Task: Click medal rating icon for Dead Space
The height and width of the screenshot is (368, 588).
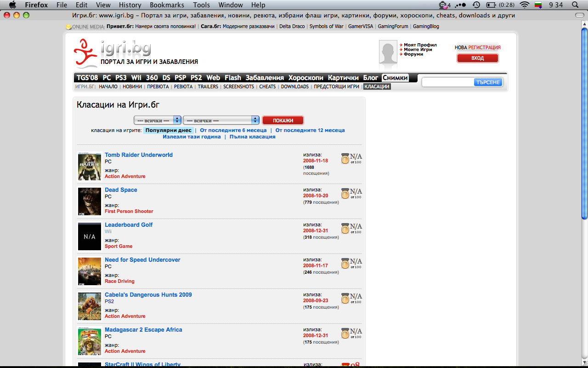Action: [345, 194]
